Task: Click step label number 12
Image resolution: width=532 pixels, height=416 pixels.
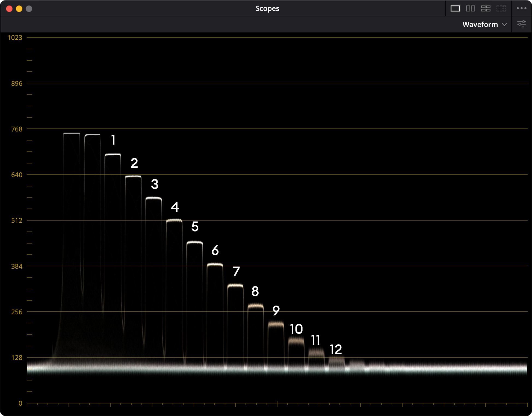Action: click(x=336, y=350)
